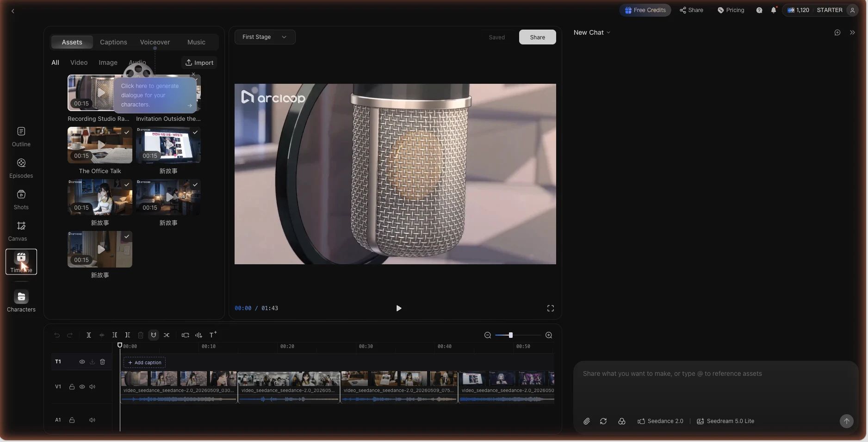Image resolution: width=868 pixels, height=442 pixels.
Task: Open the Characters section in the sidebar
Action: (21, 301)
